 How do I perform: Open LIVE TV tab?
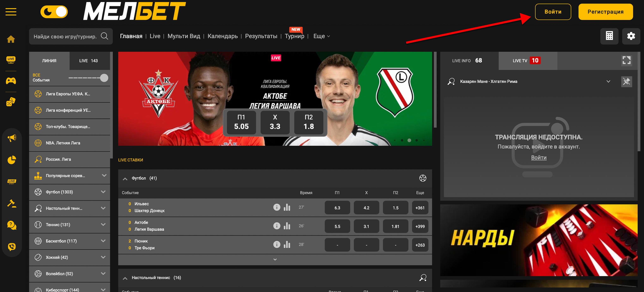(528, 61)
